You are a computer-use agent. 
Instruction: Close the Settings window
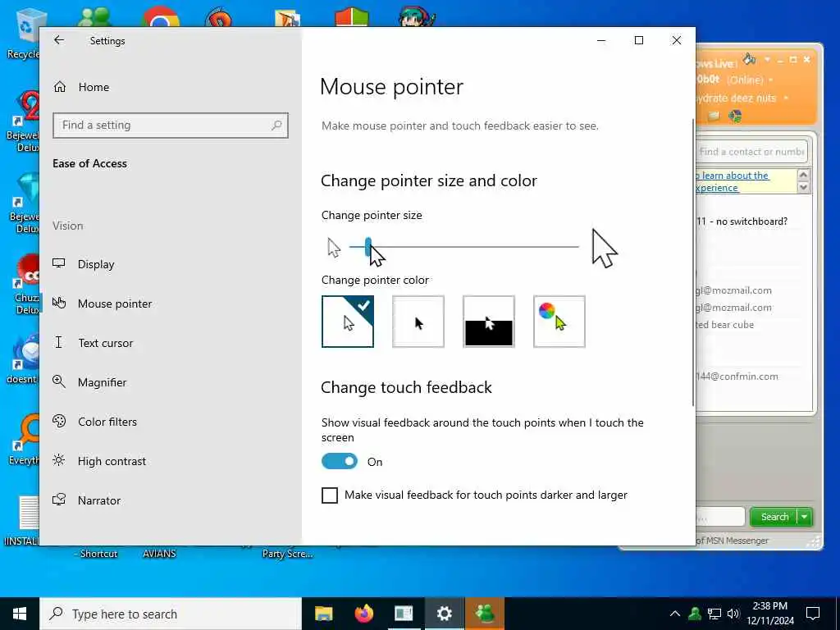click(x=677, y=40)
